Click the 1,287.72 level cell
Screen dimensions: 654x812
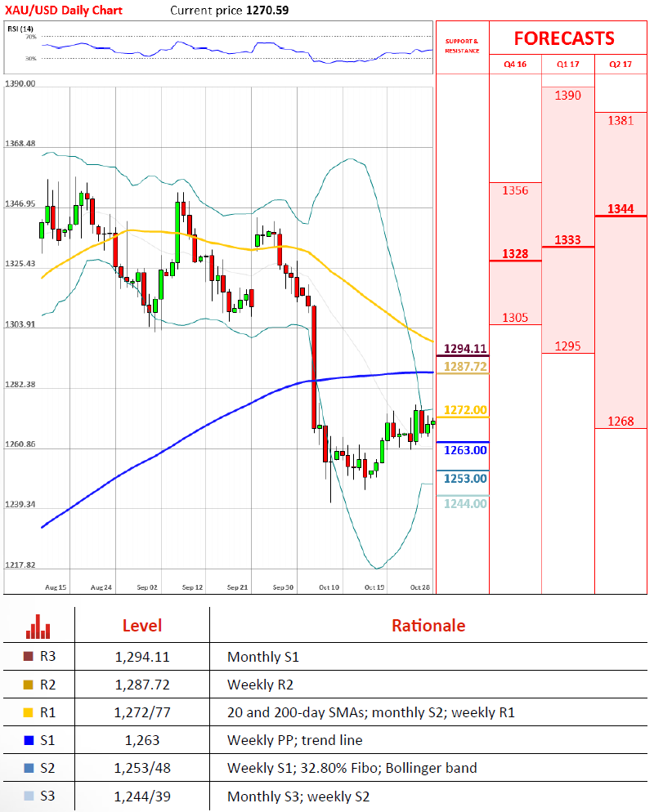coord(142,685)
